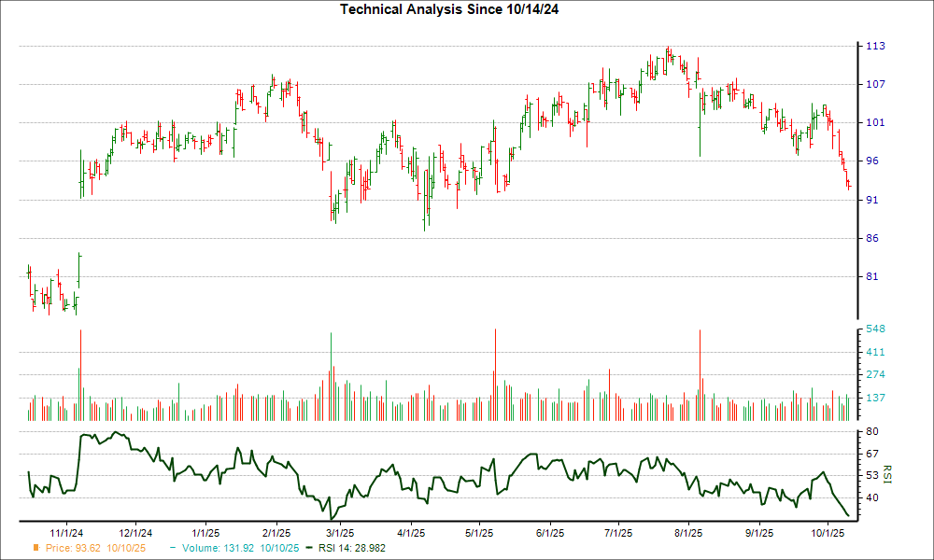The width and height of the screenshot is (934, 560).
Task: Click the tallest red volume spike in early May
Action: [x=495, y=373]
